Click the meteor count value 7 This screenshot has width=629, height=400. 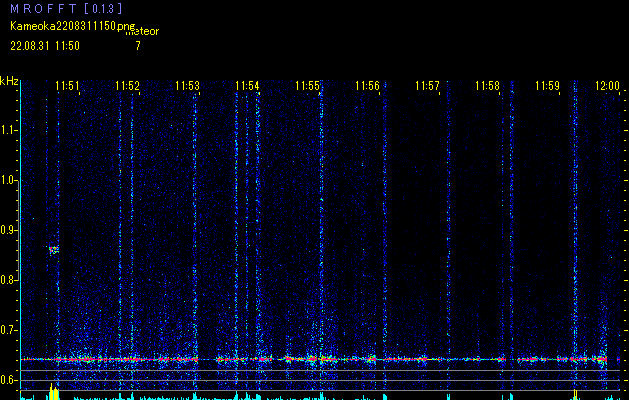138,46
